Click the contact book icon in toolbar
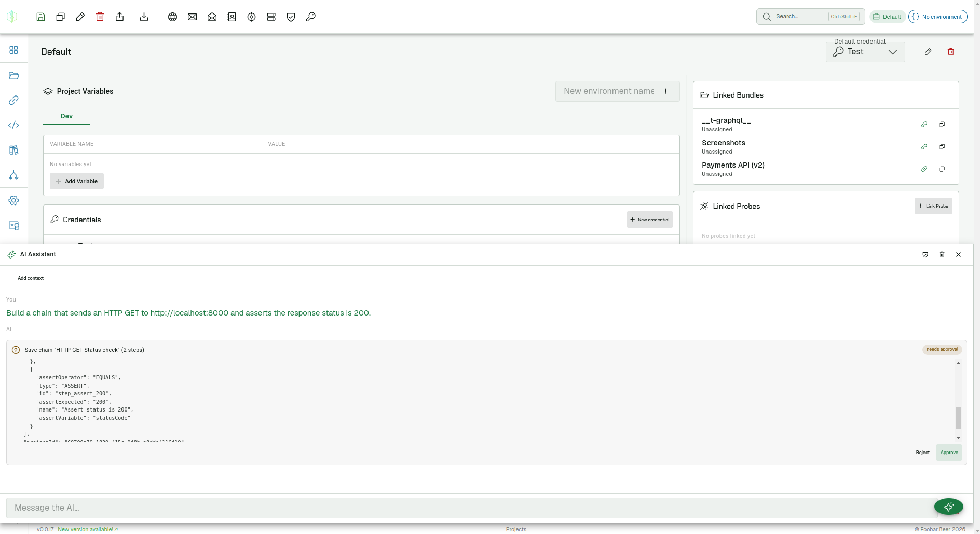Screen dimensions: 980x534 click(x=232, y=17)
